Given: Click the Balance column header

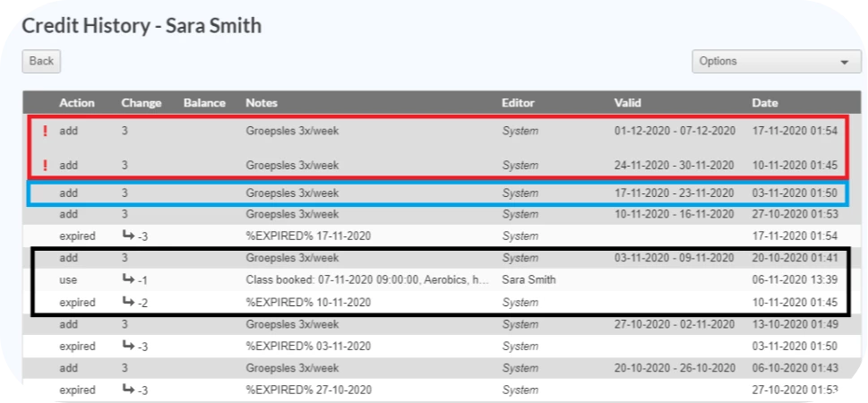Looking at the screenshot, I should (x=205, y=103).
